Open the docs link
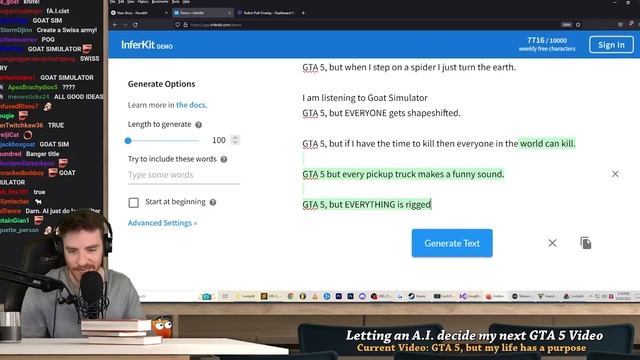The width and height of the screenshot is (640, 360). coord(191,105)
